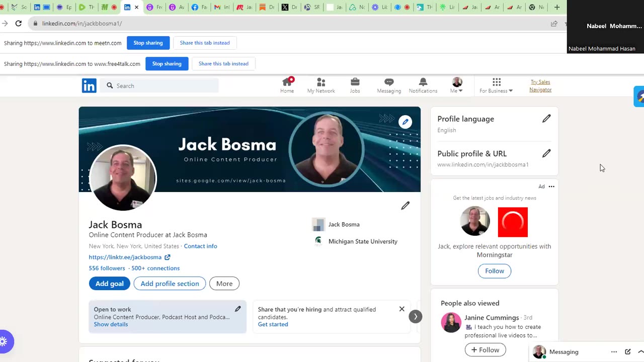Edit profile intro pencil icon

[x=405, y=205]
